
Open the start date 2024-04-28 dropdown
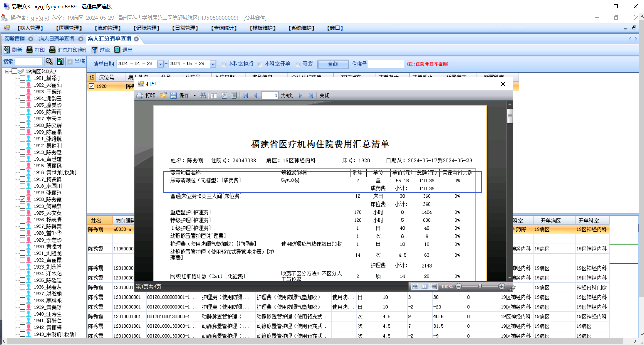point(161,64)
